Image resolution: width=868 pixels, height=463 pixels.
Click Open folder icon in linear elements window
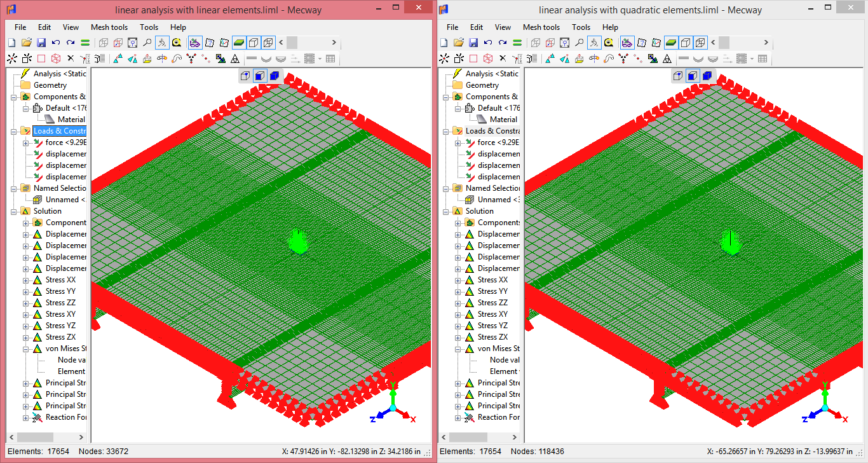(x=26, y=43)
